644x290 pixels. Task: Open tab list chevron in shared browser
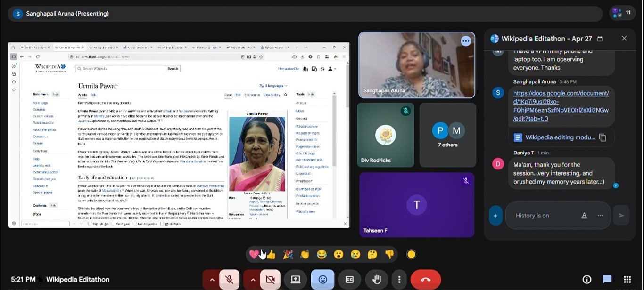click(305, 48)
